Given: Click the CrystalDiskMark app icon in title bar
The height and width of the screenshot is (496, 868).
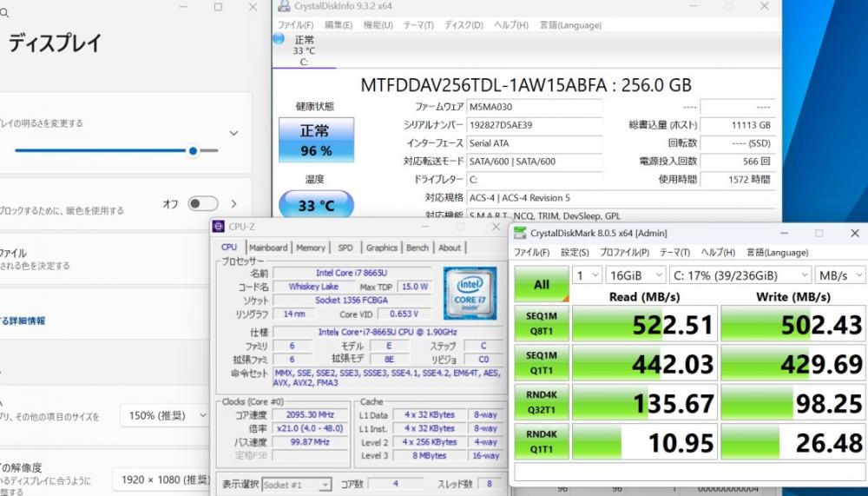Looking at the screenshot, I should tap(519, 233).
